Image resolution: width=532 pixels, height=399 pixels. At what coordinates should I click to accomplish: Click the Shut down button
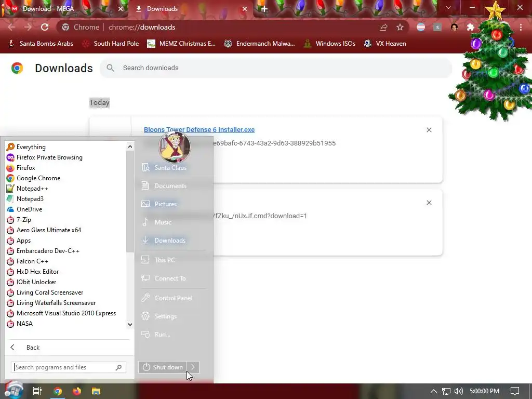pyautogui.click(x=163, y=367)
